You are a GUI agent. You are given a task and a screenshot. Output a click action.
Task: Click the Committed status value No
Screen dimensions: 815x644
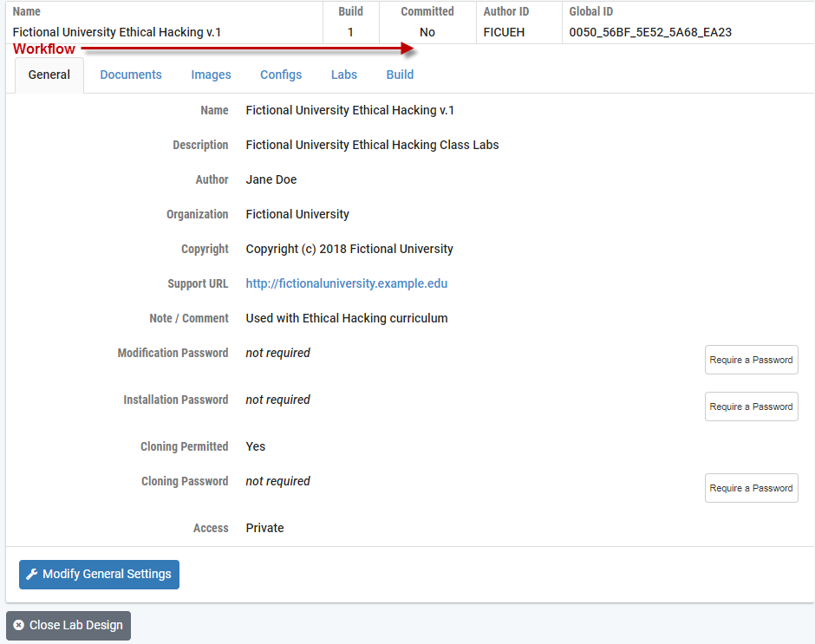pyautogui.click(x=427, y=32)
